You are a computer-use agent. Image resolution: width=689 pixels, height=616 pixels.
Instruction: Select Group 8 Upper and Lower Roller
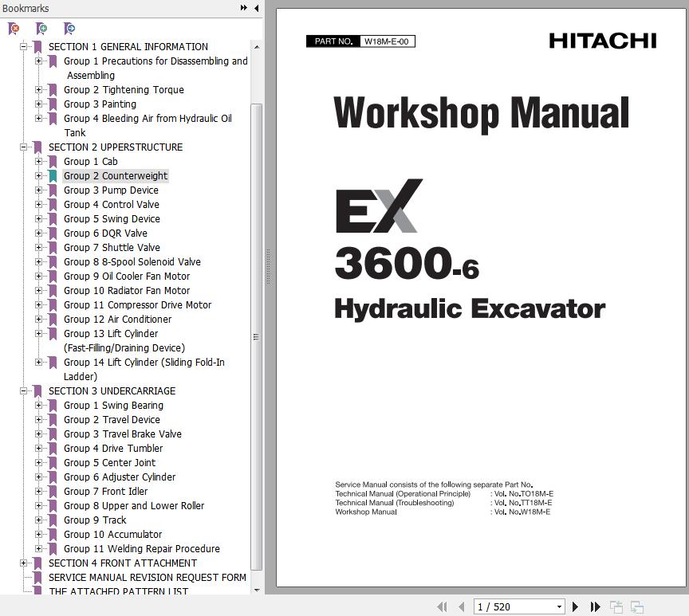click(134, 506)
